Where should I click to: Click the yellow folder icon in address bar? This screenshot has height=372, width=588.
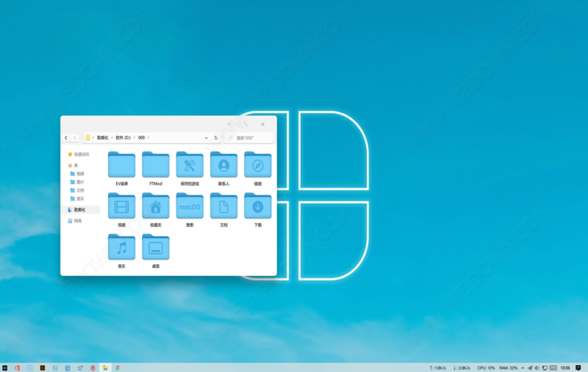tap(87, 138)
